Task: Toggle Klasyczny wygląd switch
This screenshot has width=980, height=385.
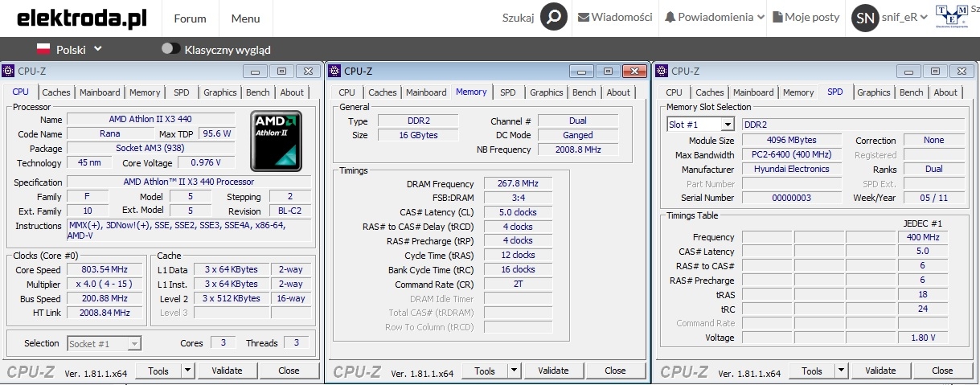Action: pos(170,49)
